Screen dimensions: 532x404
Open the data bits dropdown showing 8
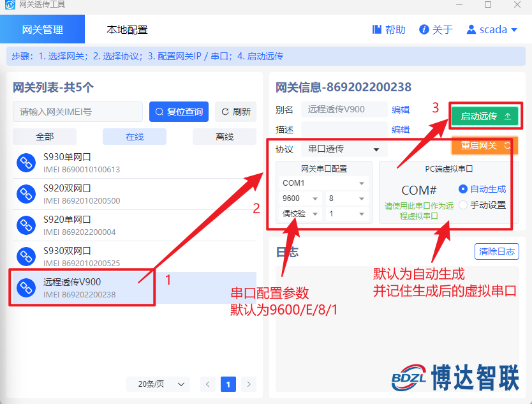(347, 198)
